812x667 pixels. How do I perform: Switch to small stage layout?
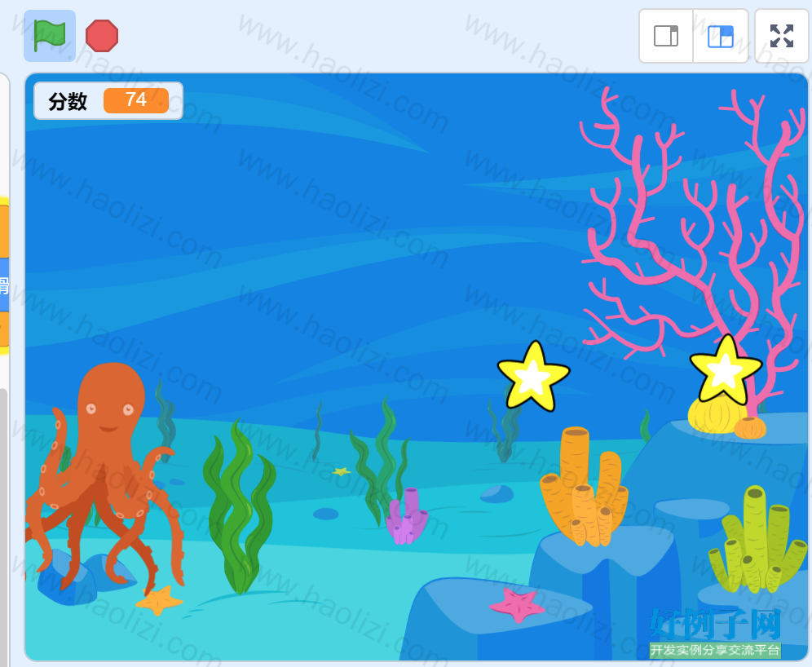click(666, 36)
